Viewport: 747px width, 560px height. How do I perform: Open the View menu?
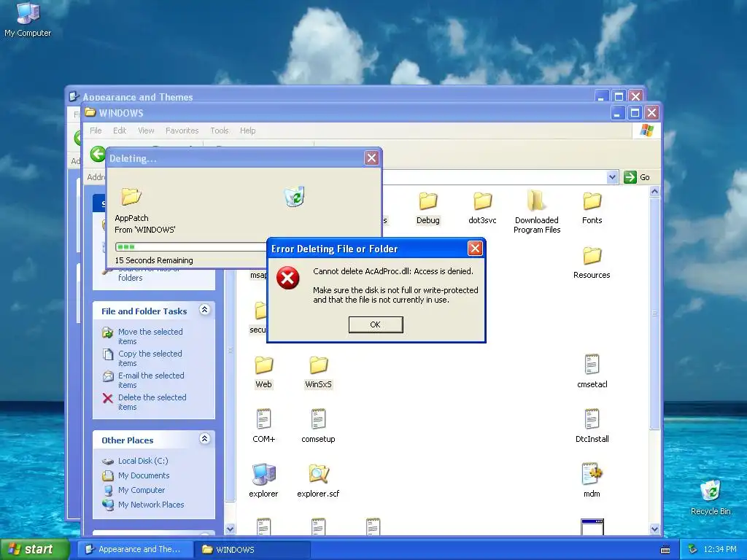(146, 131)
